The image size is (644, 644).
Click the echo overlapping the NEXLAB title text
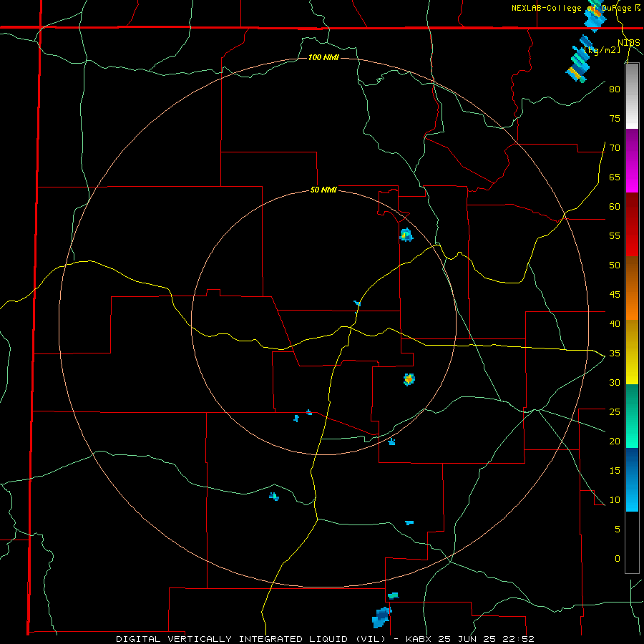(x=595, y=16)
